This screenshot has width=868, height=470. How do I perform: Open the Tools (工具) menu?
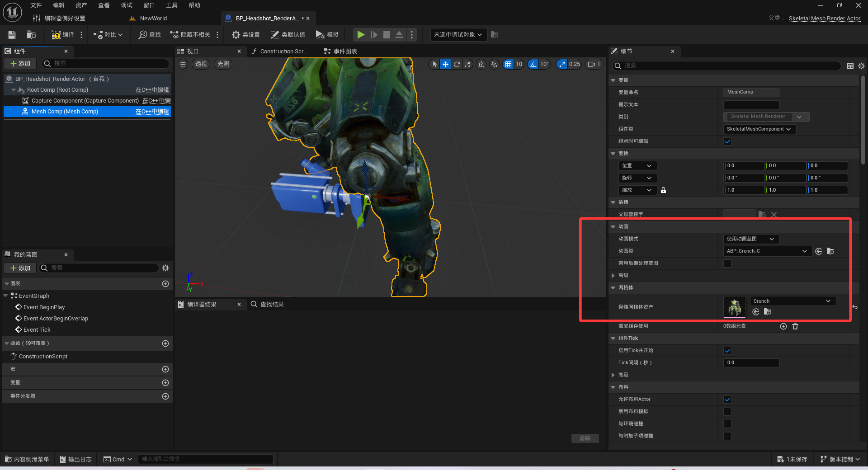point(172,5)
